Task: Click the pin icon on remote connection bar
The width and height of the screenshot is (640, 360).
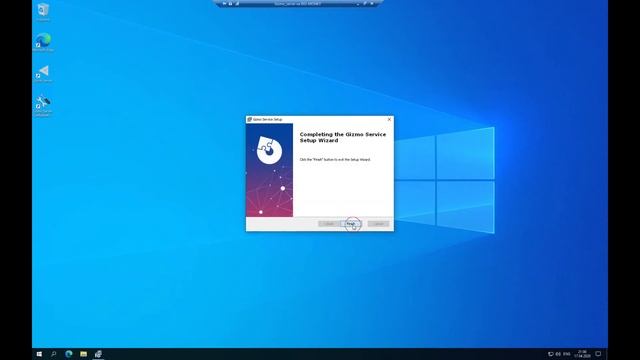Action: (224, 4)
